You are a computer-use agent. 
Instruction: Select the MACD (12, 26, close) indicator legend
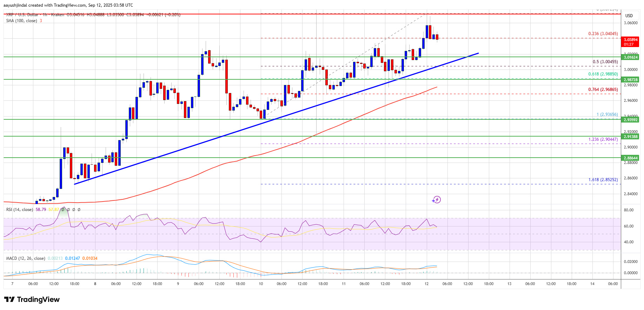point(26,258)
